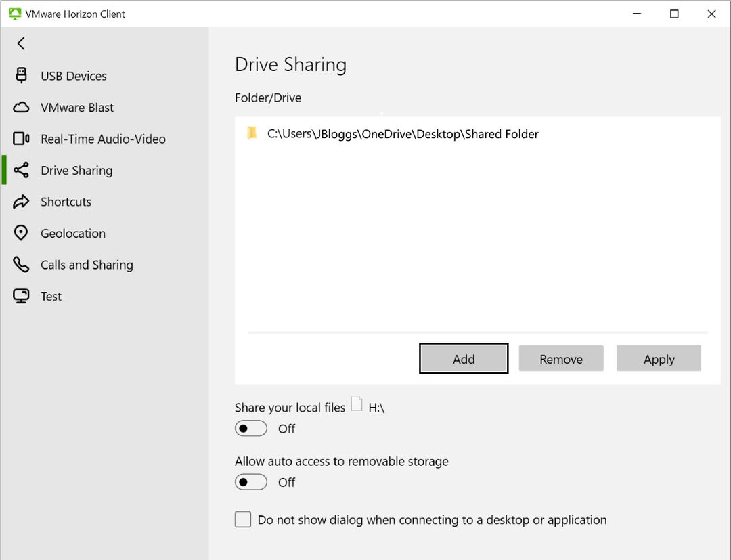
Task: Click the Geolocation pin icon
Action: coord(21,233)
